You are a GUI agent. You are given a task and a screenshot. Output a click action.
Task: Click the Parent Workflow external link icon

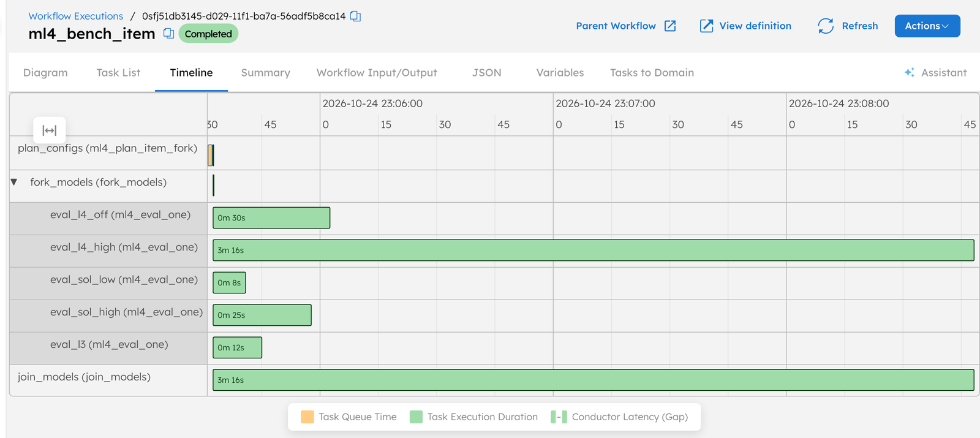(x=670, y=26)
